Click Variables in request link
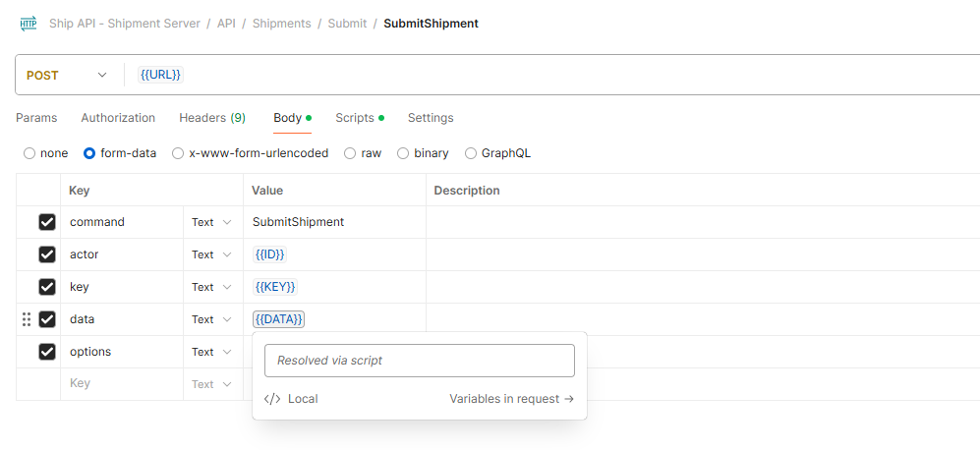 coord(511,399)
